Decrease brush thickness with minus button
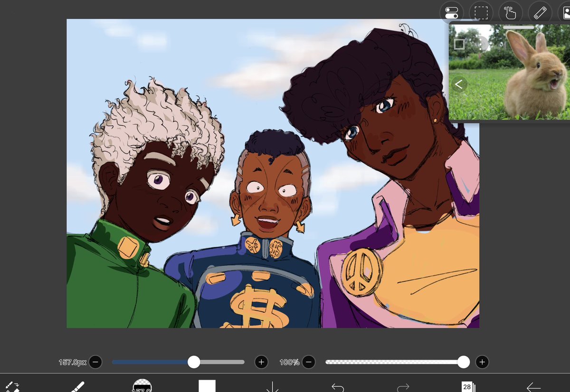Screen dimensions: 570x392 [x=95, y=362]
